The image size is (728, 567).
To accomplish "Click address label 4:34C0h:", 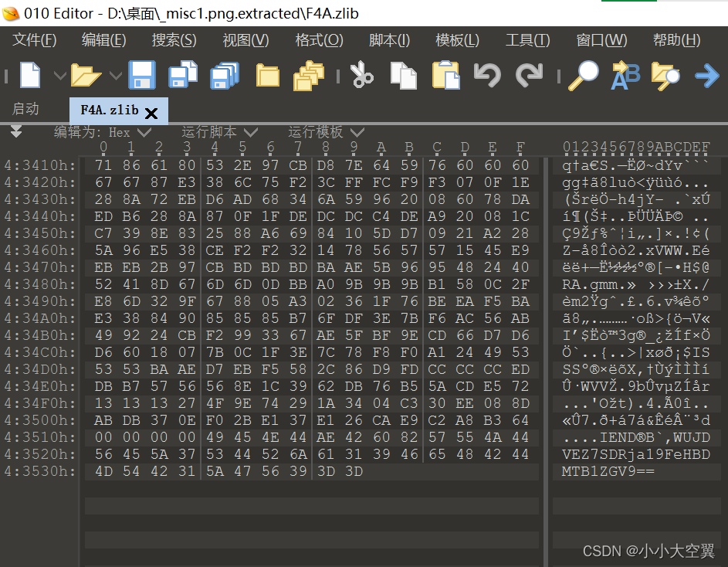I will coord(40,352).
